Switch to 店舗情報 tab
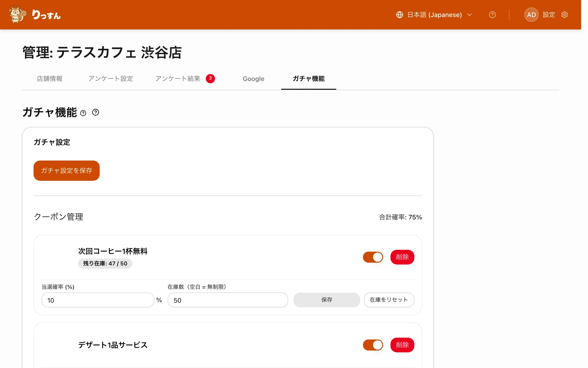The image size is (588, 368). (50, 79)
